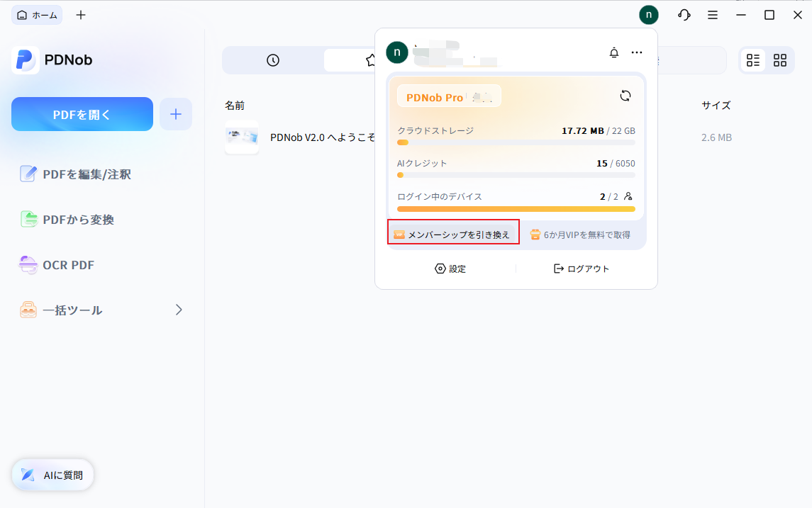Screen dimensions: 812x508
Task: Click the サイズ column header
Action: tap(716, 106)
